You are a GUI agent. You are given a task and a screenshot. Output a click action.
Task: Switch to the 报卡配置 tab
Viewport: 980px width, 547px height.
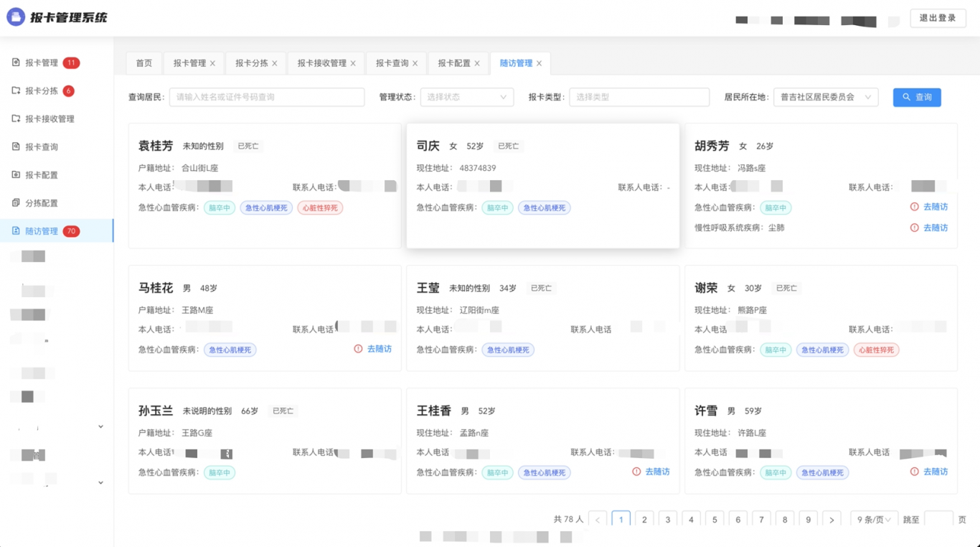454,63
